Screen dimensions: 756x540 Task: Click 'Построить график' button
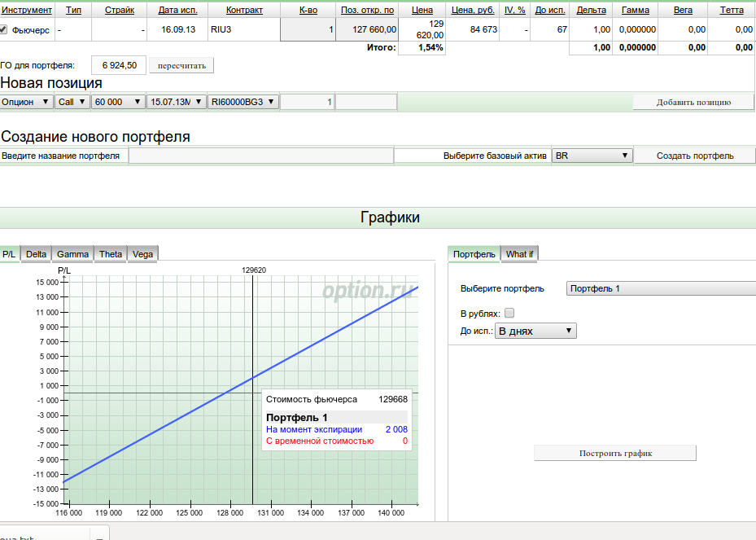click(615, 454)
